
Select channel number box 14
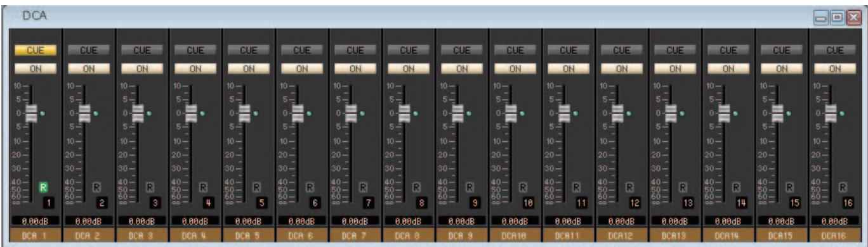tap(742, 203)
